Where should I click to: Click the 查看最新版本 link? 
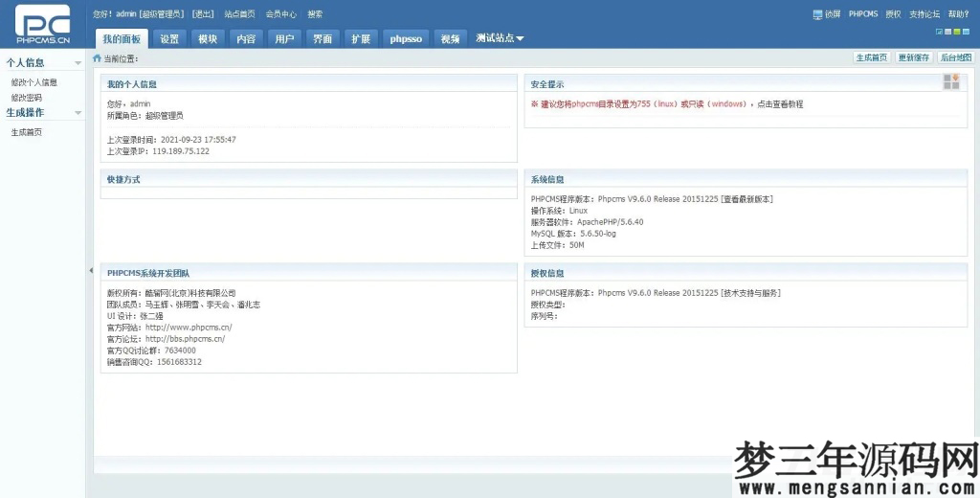click(746, 199)
